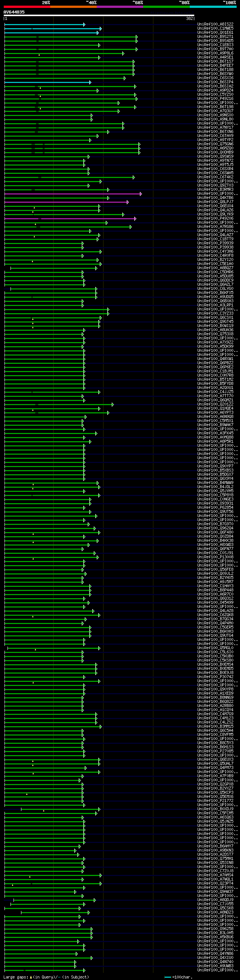Click the 'Large gaps' legend text
240x980 pixels.
tap(16, 977)
